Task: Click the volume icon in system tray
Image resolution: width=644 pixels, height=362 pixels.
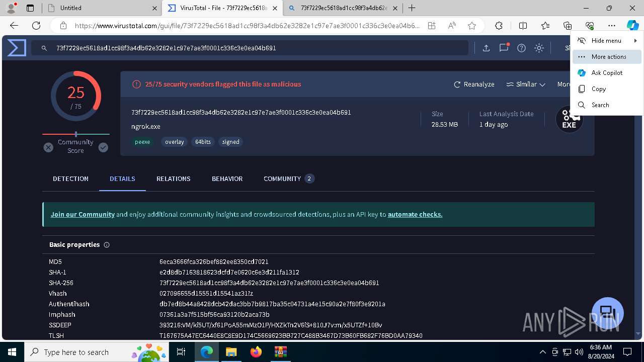Action: pos(579,352)
